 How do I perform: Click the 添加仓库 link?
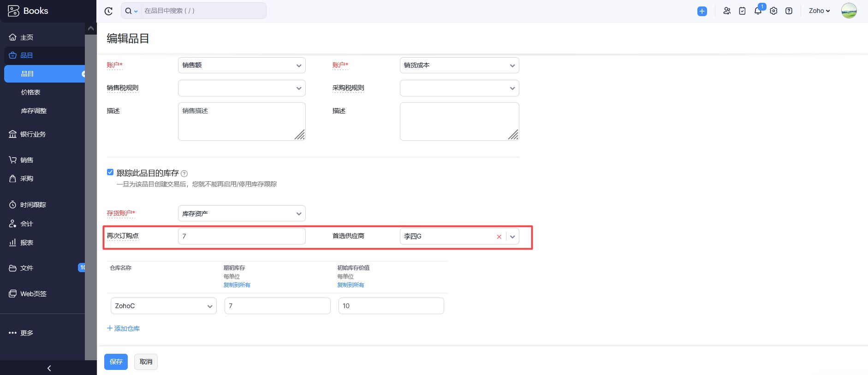pos(124,328)
